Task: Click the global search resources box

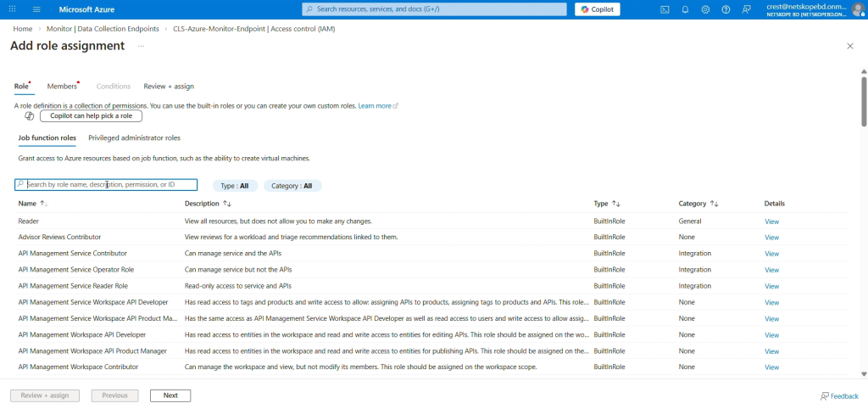Action: 435,9
